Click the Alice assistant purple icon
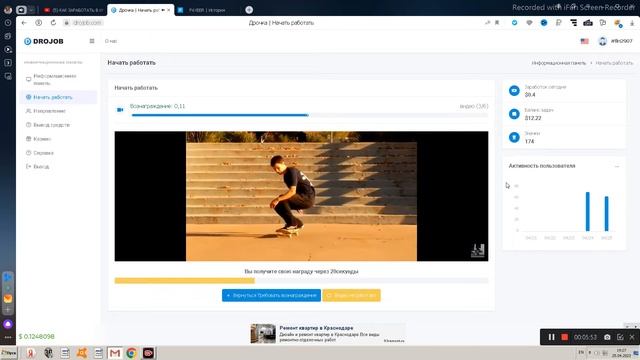 8,324
